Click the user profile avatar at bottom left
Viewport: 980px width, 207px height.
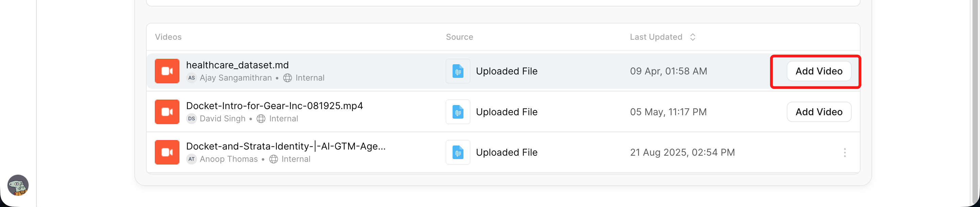pos(18,185)
